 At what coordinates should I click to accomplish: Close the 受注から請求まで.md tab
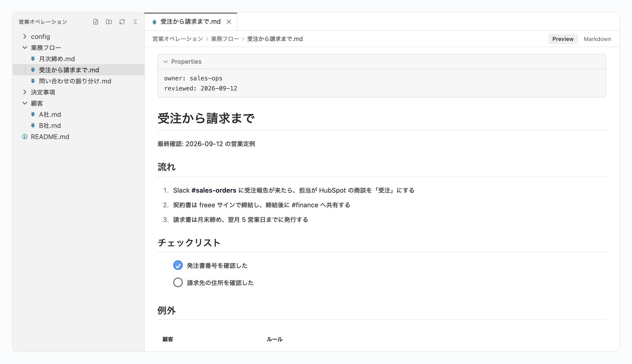point(229,22)
